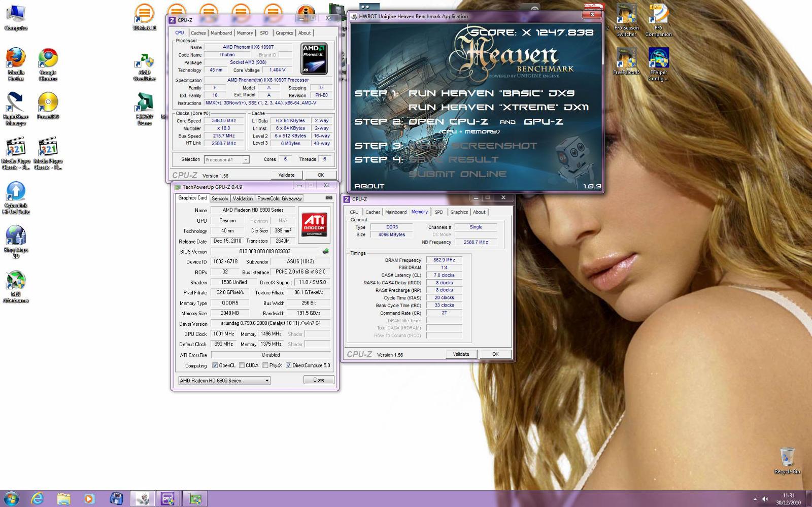
Task: Open the volume control in system tray
Action: (x=765, y=499)
